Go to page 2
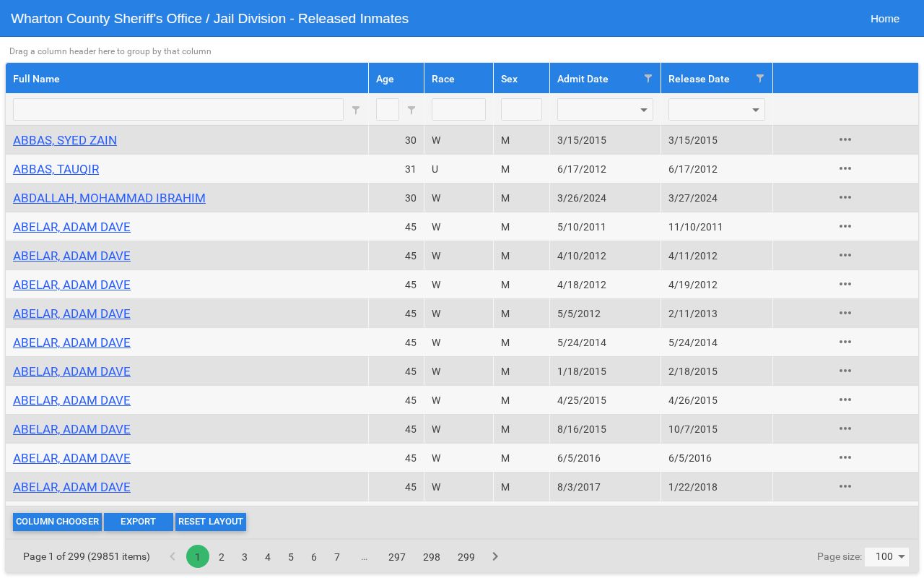Image resolution: width=924 pixels, height=578 pixels. [222, 556]
